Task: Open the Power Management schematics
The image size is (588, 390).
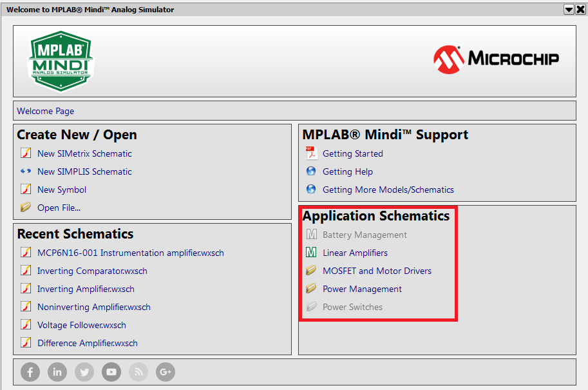Action: pyautogui.click(x=363, y=289)
